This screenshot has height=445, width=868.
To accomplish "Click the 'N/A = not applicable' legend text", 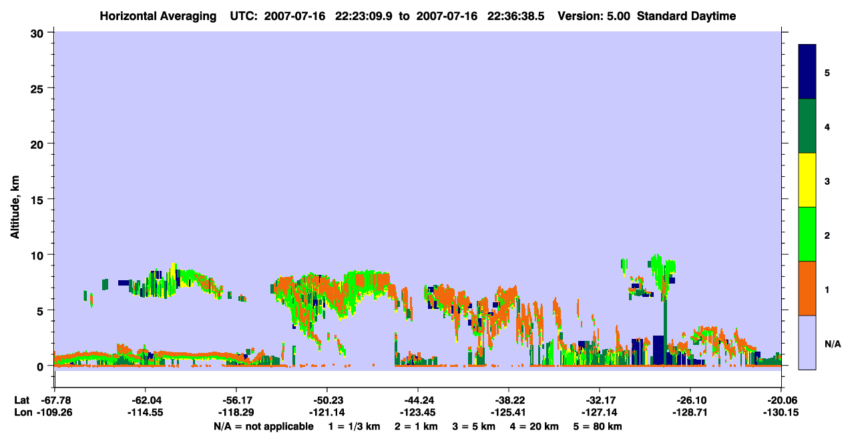I will click(264, 426).
